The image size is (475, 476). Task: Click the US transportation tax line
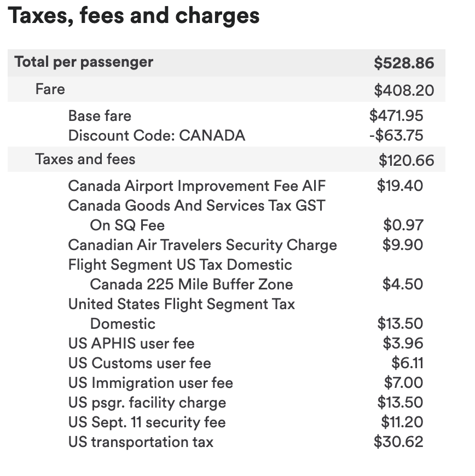(141, 442)
